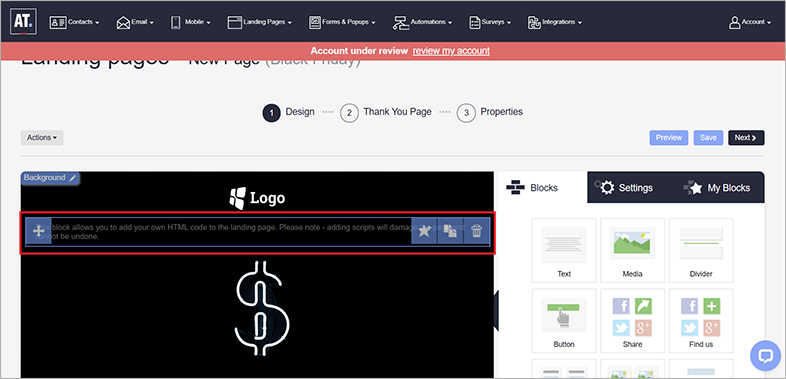Select the Share block
This screenshot has height=379, width=786.
633,321
